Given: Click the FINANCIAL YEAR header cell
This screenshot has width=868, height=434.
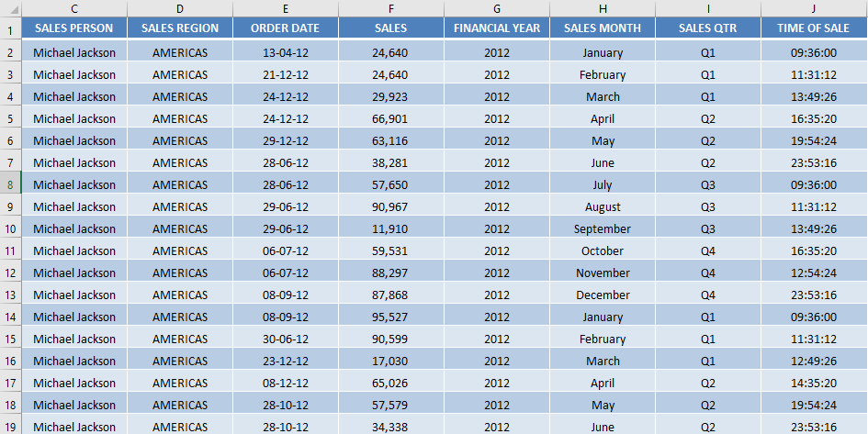Looking at the screenshot, I should tap(497, 28).
